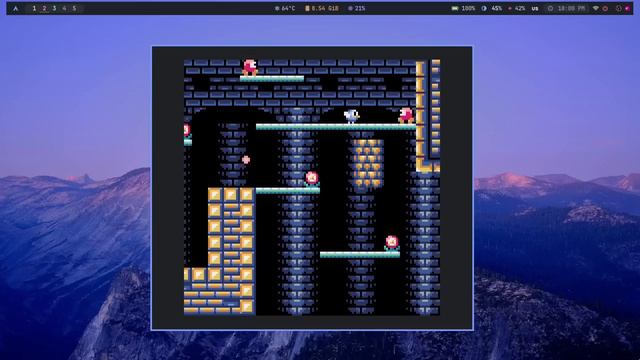The height and width of the screenshot is (360, 640).
Task: Click the brightness 45% indicator
Action: click(x=492, y=8)
